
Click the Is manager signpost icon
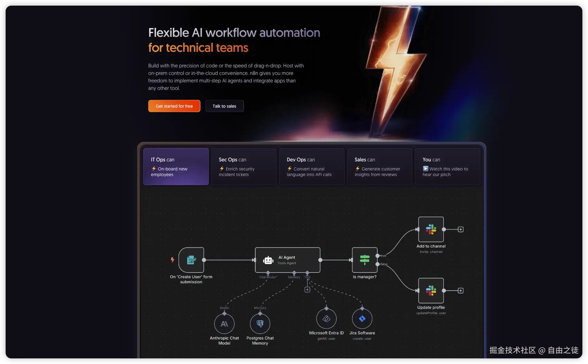(365, 260)
